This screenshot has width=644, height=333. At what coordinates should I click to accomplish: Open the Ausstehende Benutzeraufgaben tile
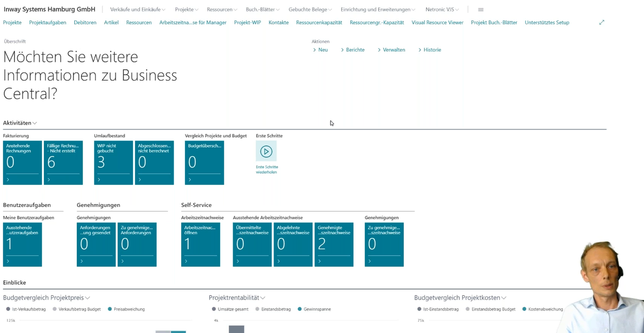coord(23,244)
